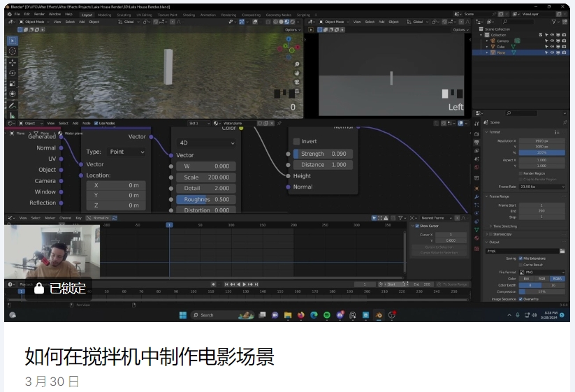This screenshot has height=392, width=575.
Task: Select the Scale tool in viewport toolbar
Action: tap(13, 84)
